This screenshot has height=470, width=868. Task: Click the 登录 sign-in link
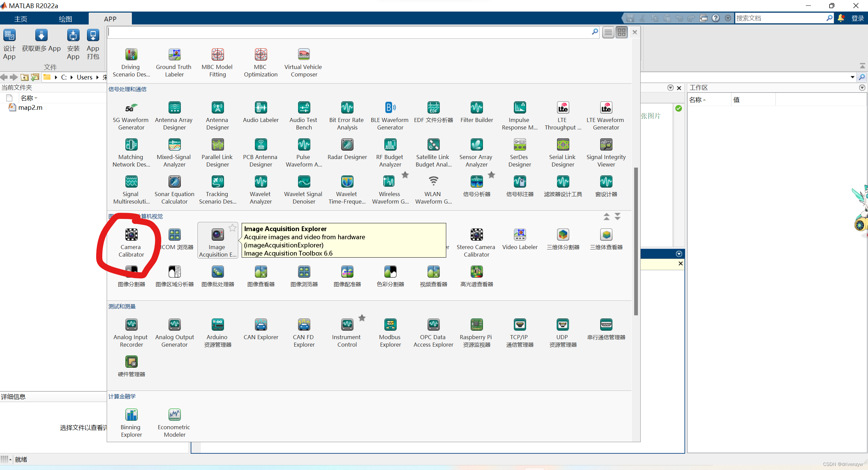pos(857,18)
